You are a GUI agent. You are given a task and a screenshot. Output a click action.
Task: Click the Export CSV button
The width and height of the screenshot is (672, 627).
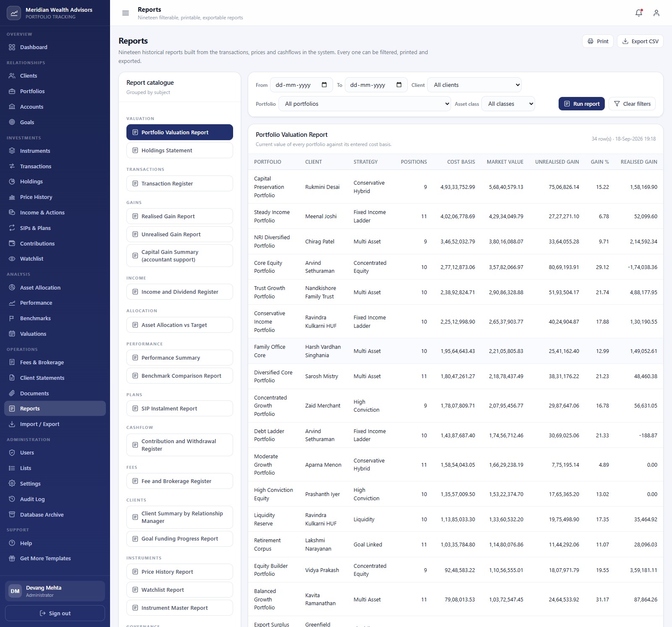640,42
